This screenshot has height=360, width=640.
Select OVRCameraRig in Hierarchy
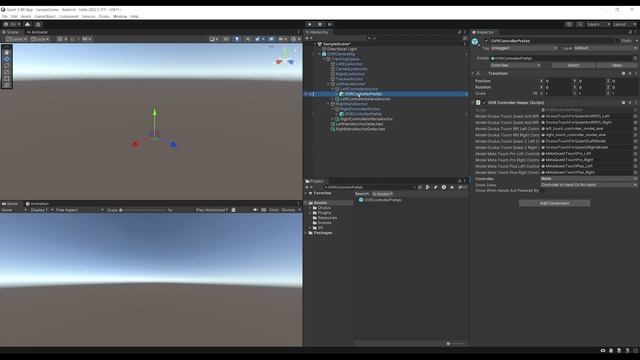[x=341, y=54]
